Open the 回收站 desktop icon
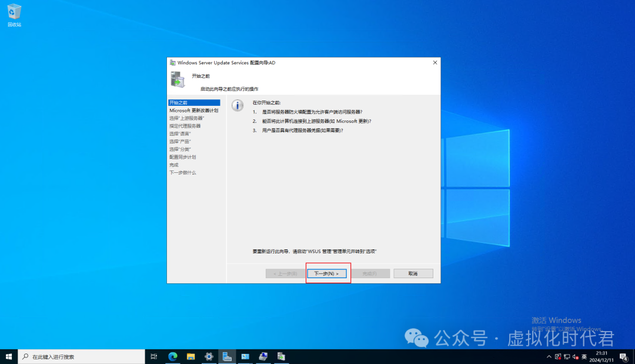Image resolution: width=635 pixels, height=364 pixels. [14, 15]
